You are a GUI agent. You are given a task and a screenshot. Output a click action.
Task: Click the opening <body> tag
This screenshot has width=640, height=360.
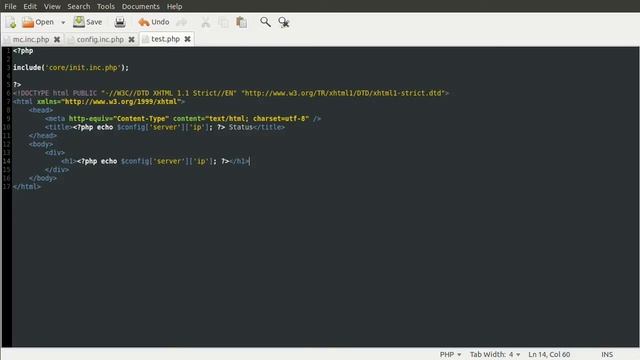point(41,144)
